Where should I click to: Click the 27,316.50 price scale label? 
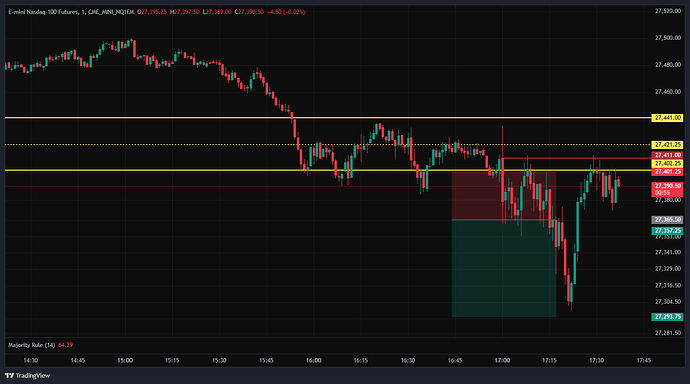(x=668, y=285)
